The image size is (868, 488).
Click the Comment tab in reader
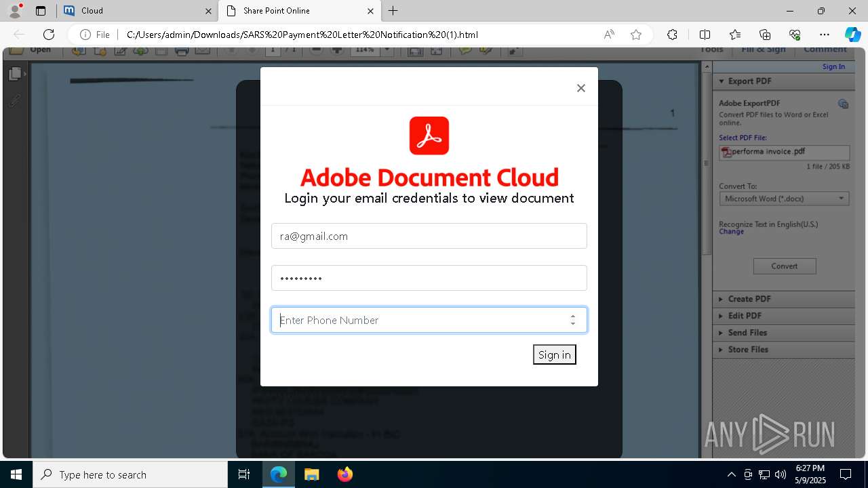click(x=825, y=50)
